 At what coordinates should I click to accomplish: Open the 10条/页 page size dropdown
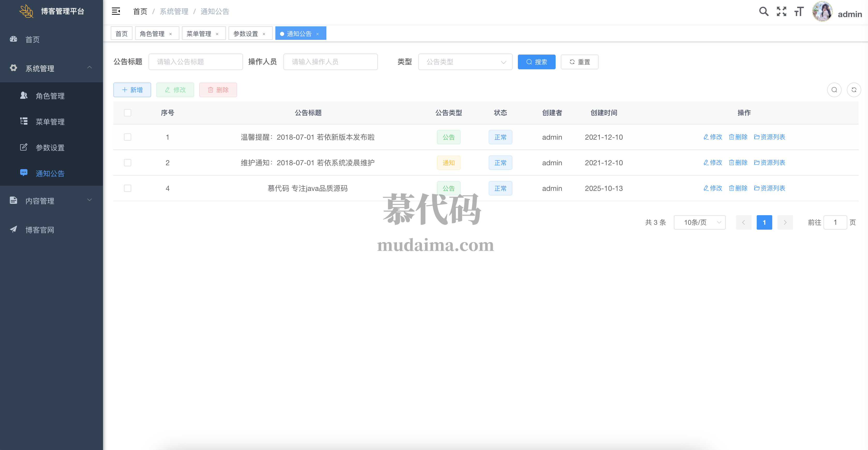pyautogui.click(x=699, y=222)
